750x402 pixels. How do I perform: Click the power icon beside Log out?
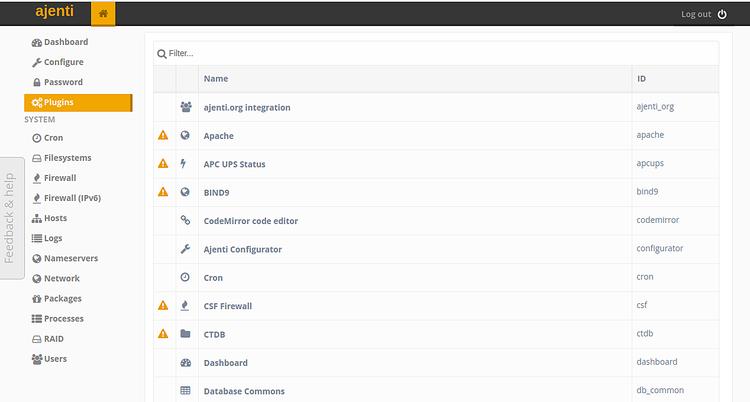[x=722, y=14]
